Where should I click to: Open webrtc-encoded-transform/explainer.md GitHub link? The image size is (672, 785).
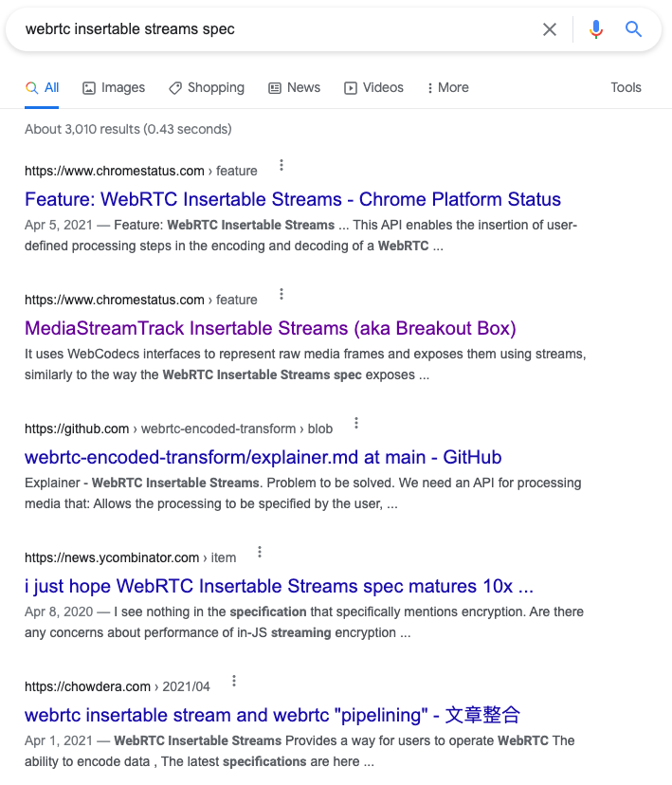[263, 457]
